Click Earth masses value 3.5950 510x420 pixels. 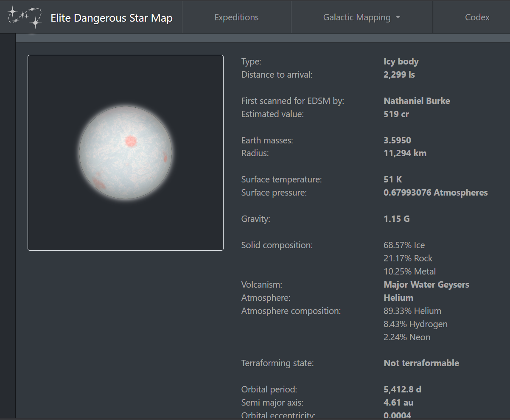(398, 140)
